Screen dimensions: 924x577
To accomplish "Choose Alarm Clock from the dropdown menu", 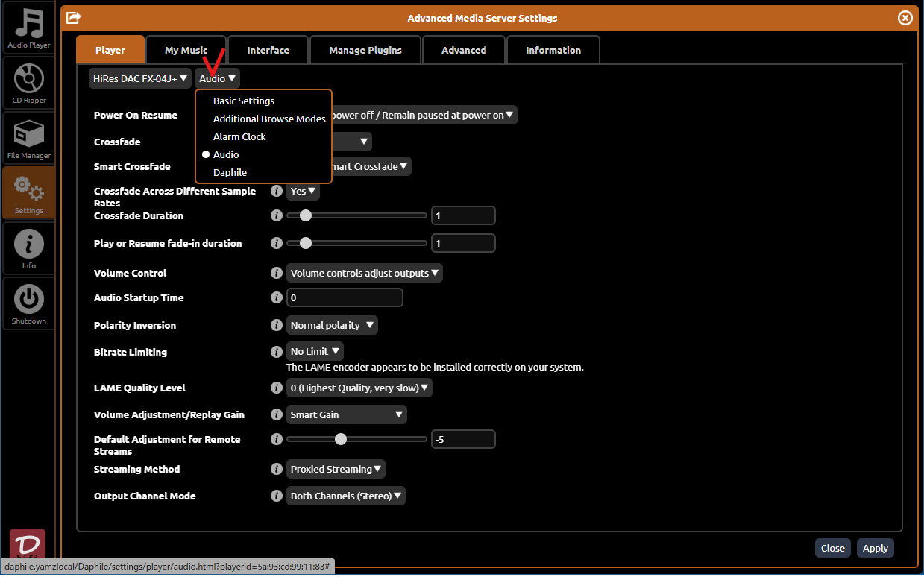I will coord(239,136).
